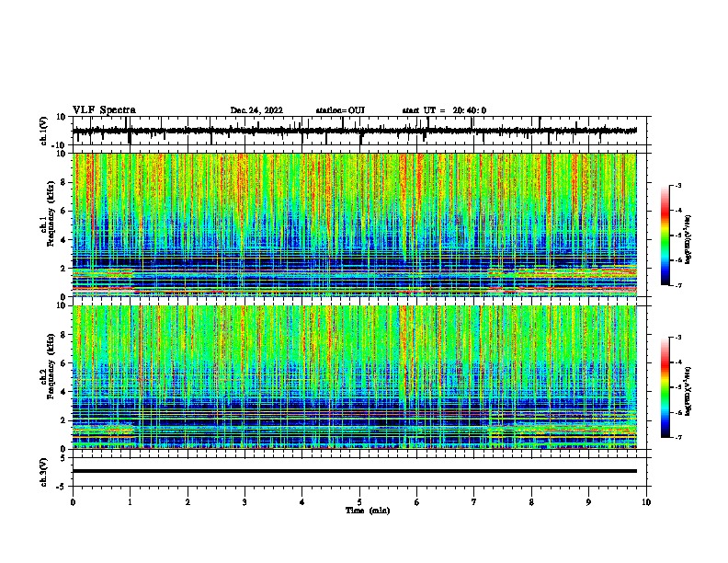Click the ch.2 color scale log(PSD) label
The width and height of the screenshot is (728, 563).
(688, 391)
